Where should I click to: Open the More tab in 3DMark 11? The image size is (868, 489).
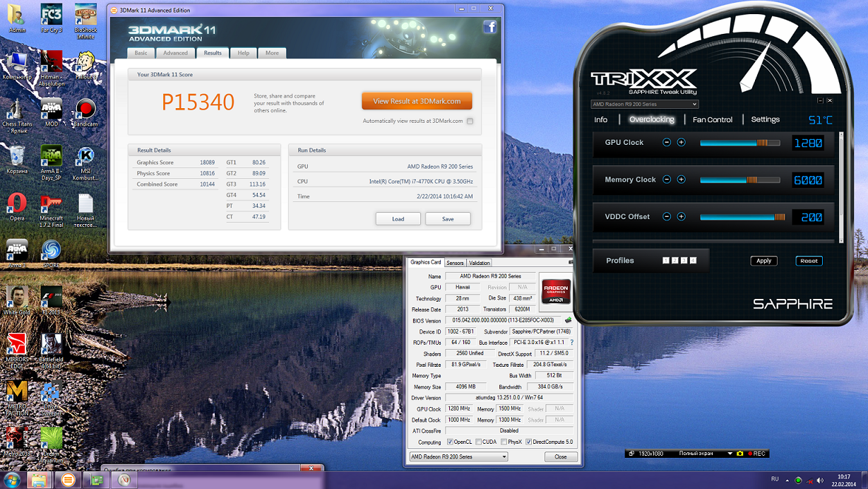tap(272, 53)
